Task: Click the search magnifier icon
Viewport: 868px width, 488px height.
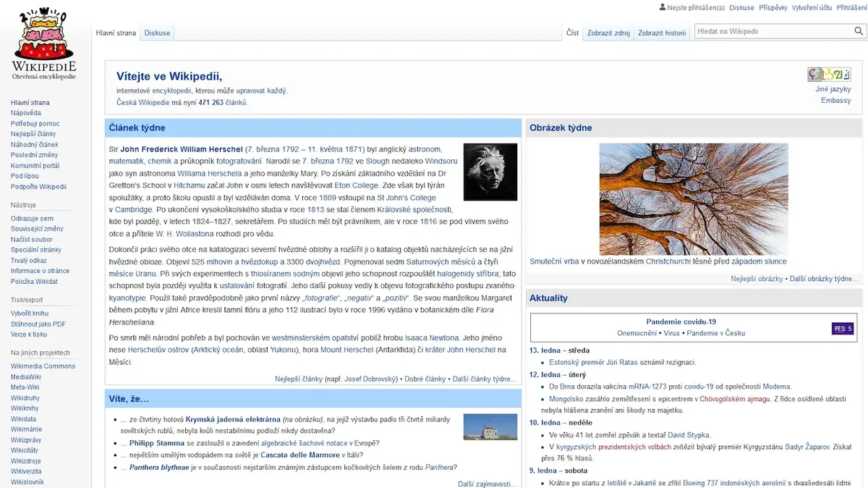Action: tap(859, 31)
